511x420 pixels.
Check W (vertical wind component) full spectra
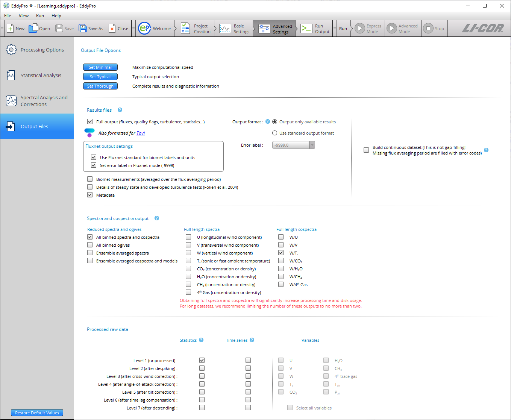pyautogui.click(x=188, y=253)
